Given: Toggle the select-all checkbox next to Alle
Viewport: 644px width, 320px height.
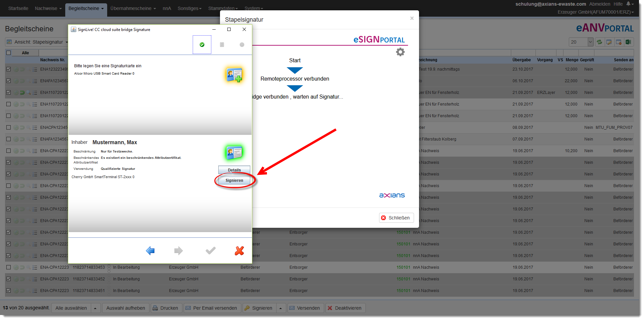Looking at the screenshot, I should pos(9,53).
